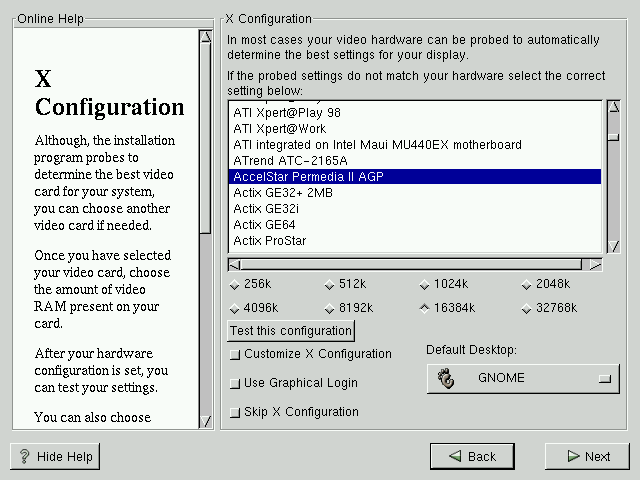Click the right arrow icon on Next button
This screenshot has height=480, width=640.
coord(572,456)
